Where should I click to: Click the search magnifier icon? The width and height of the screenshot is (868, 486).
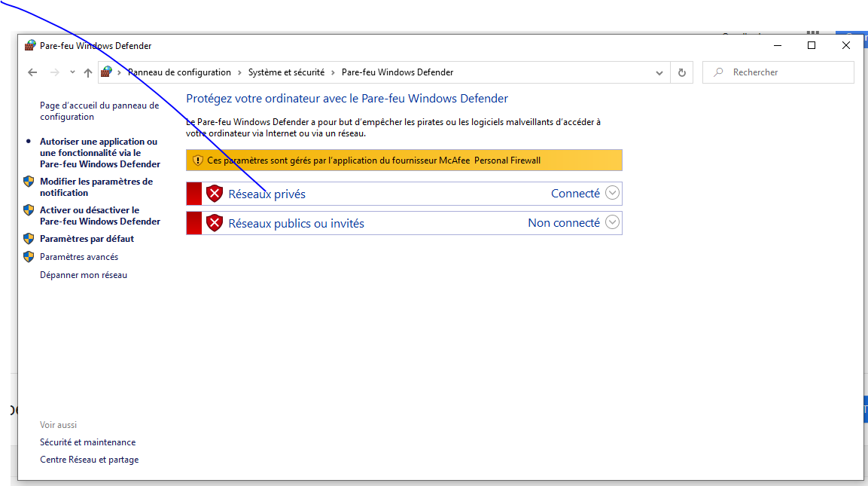coord(718,72)
